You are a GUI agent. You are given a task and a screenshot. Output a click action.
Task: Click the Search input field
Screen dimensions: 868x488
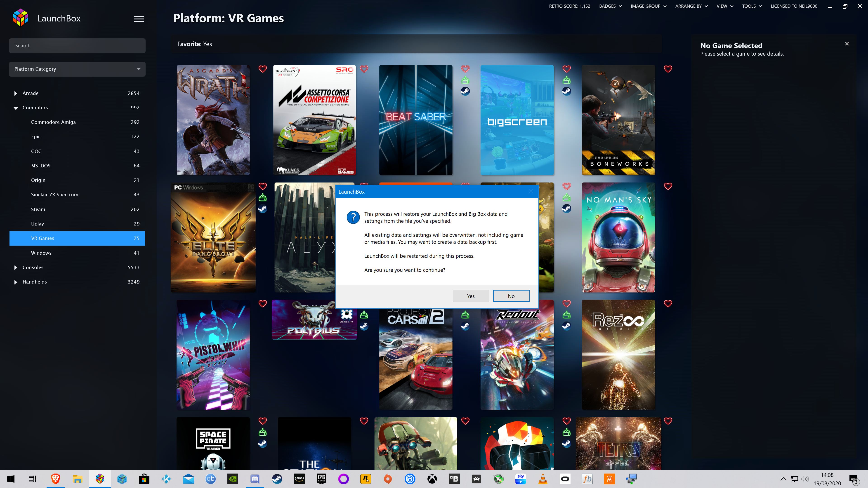click(x=77, y=45)
